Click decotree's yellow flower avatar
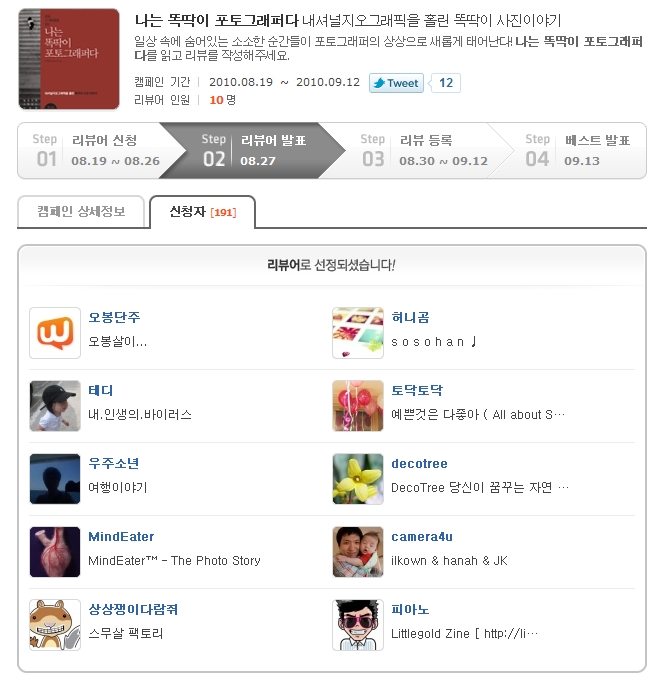 pyautogui.click(x=358, y=479)
